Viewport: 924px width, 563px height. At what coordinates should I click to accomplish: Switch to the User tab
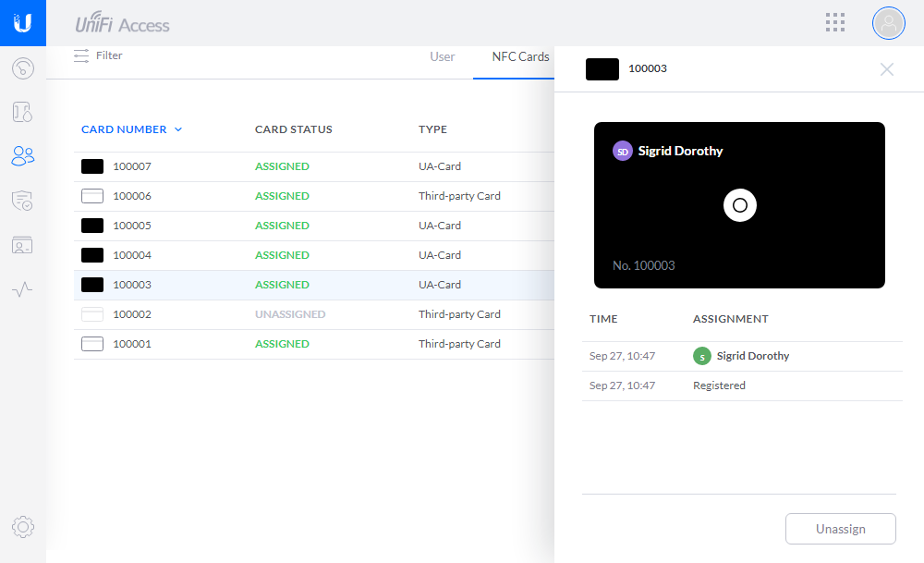click(x=442, y=56)
